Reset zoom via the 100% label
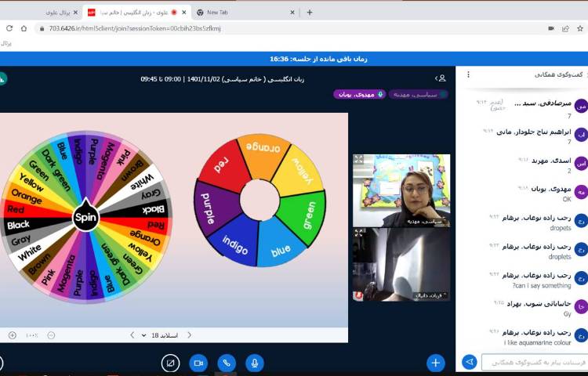 (x=32, y=335)
